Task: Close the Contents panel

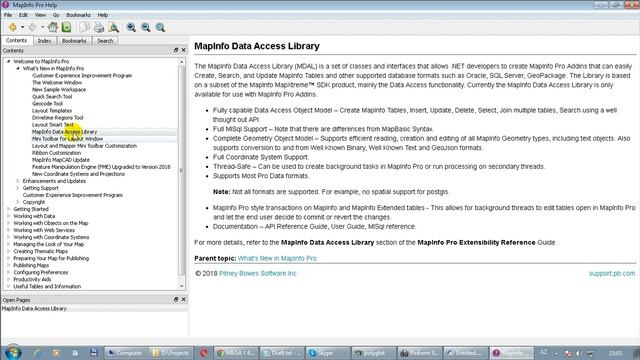Action: 184,50
